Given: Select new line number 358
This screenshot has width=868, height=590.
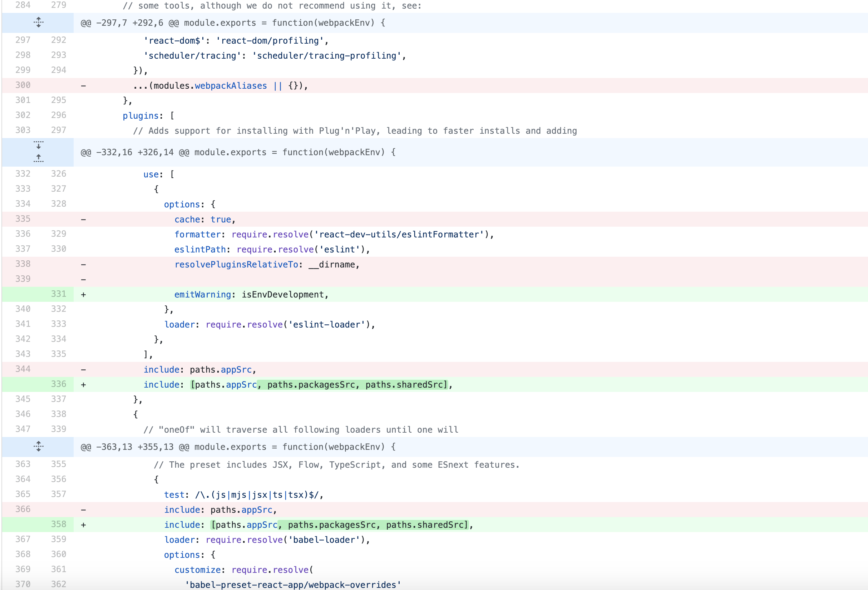Looking at the screenshot, I should pos(58,524).
